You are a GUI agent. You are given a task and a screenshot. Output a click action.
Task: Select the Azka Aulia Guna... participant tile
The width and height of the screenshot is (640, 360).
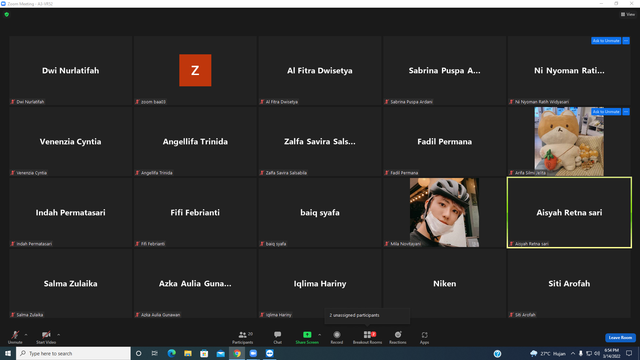tap(195, 283)
